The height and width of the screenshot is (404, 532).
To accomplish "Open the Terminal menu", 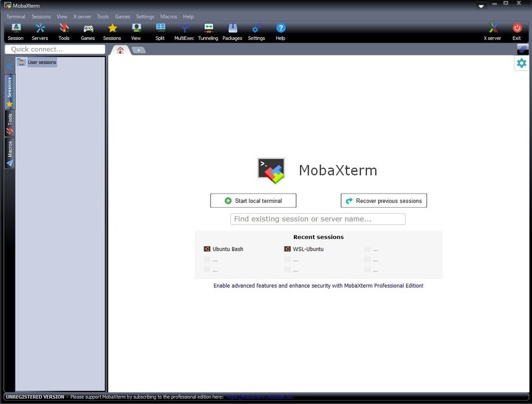I will (16, 16).
